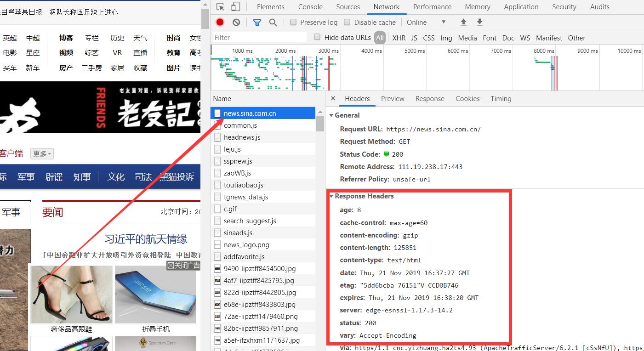Import HAR file upload arrow icon

[x=463, y=22]
